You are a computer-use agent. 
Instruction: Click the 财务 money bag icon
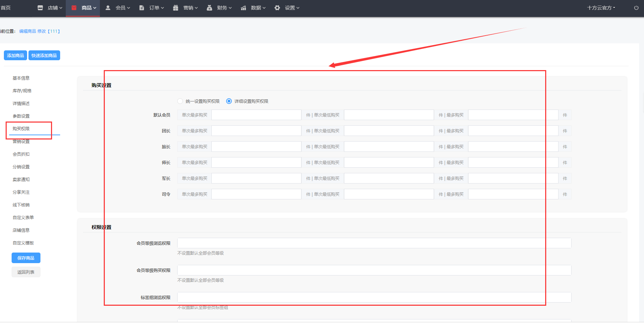pyautogui.click(x=209, y=8)
